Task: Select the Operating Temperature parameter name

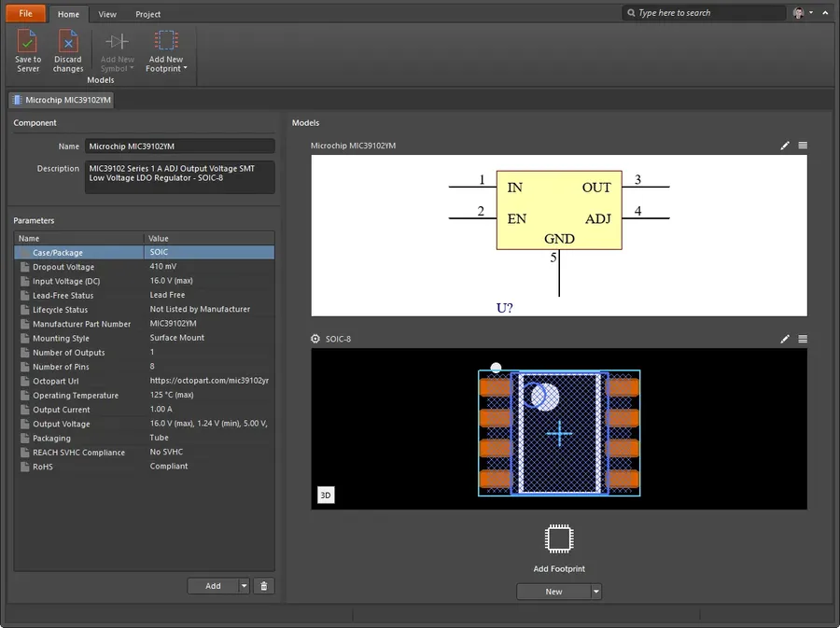Action: tap(76, 396)
